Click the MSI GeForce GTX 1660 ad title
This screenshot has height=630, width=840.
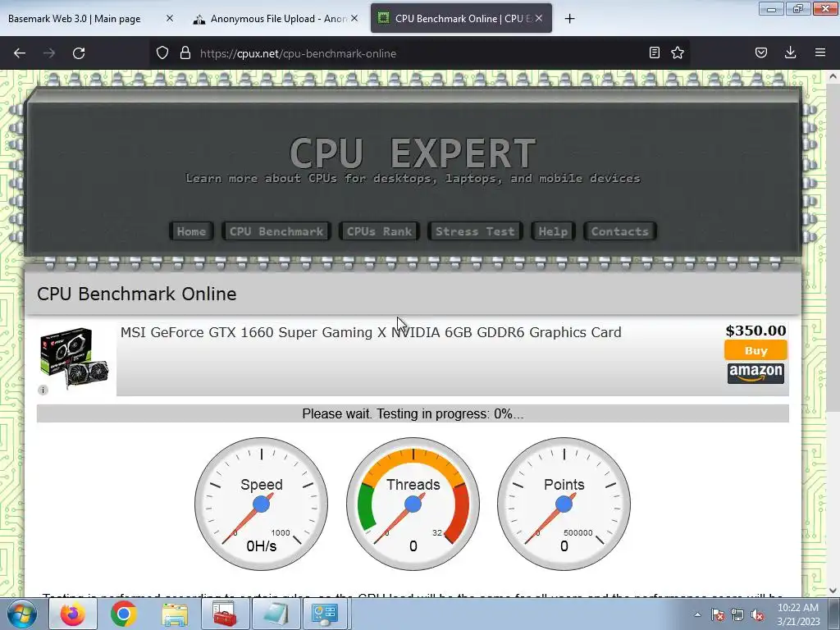tap(371, 333)
